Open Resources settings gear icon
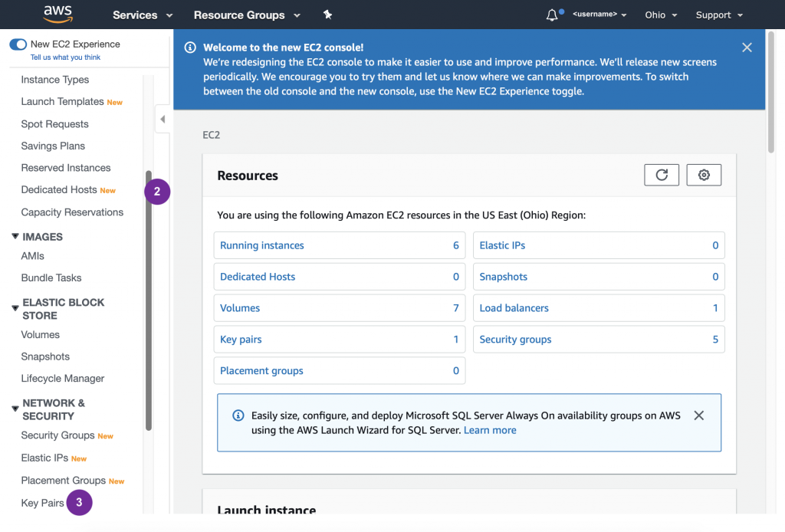Viewport: 785px width, 532px height. coord(704,175)
